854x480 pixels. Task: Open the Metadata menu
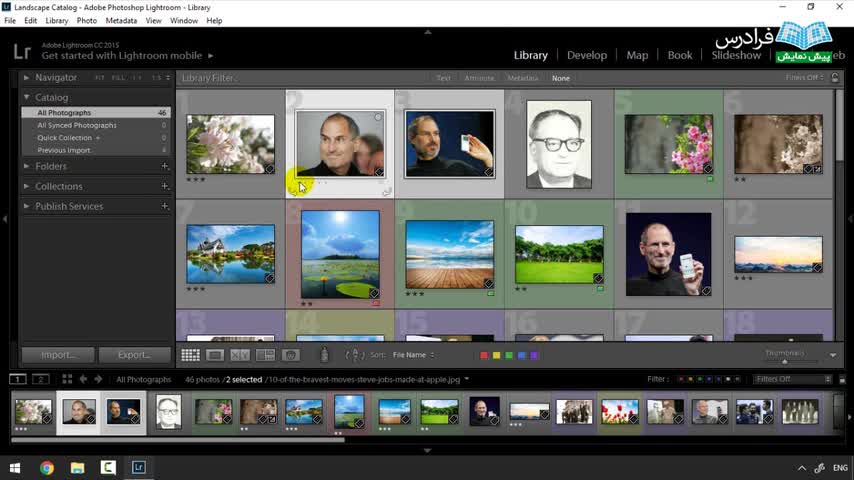coord(121,21)
